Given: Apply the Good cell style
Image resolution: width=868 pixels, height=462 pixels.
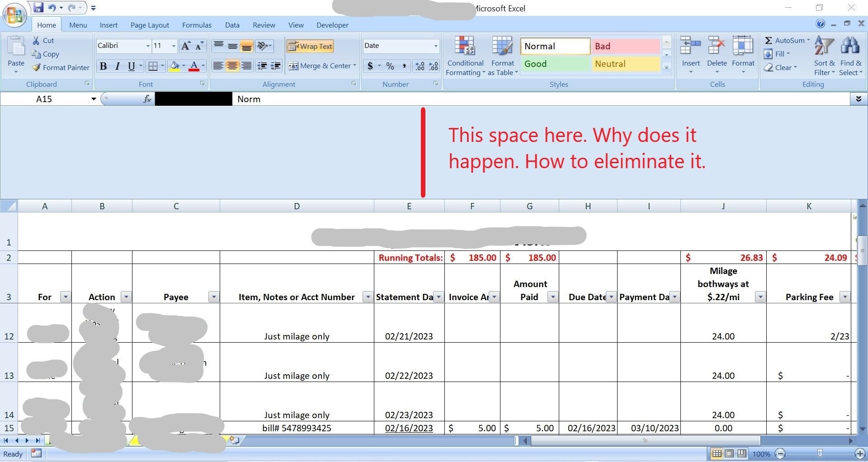Looking at the screenshot, I should (x=554, y=64).
